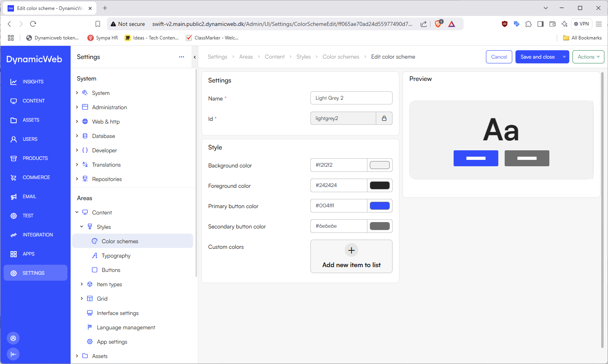The height and width of the screenshot is (364, 608).
Task: Open the Primary button color swatch
Action: [x=379, y=206]
